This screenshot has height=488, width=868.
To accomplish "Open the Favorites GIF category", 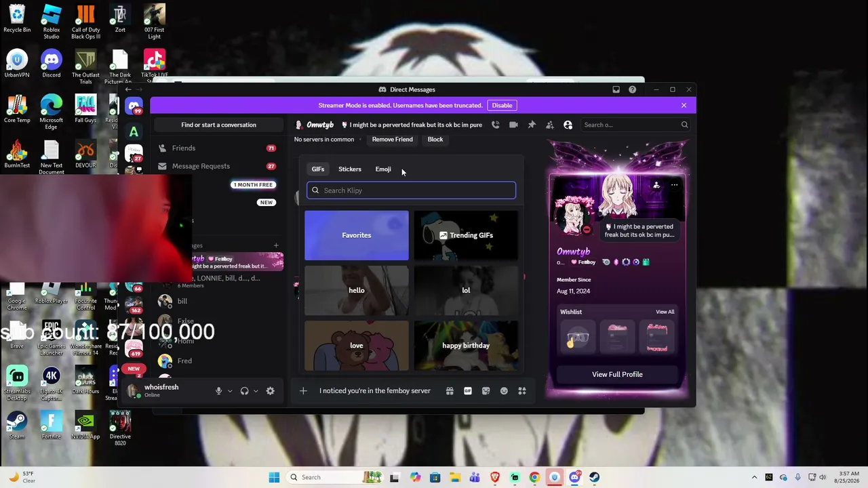I will pyautogui.click(x=357, y=235).
